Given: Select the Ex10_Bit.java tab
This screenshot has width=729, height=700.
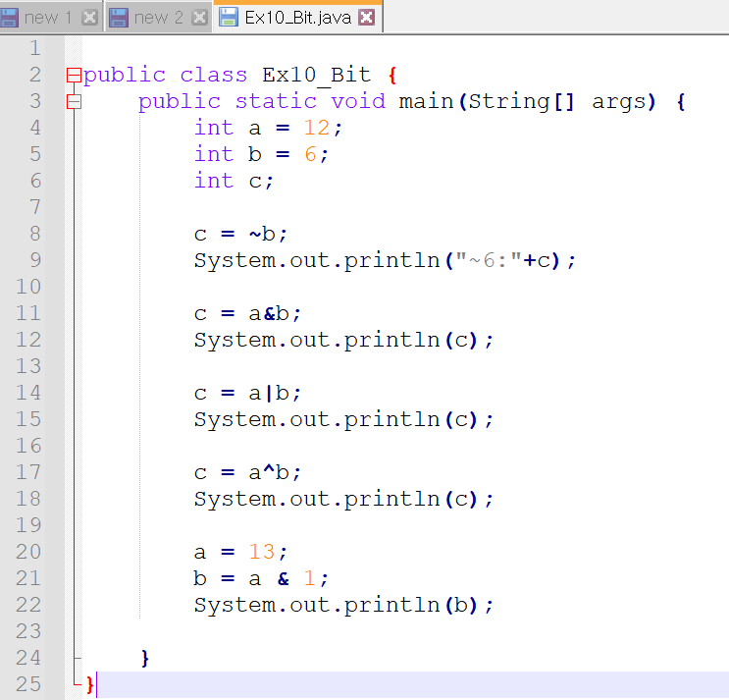Looking at the screenshot, I should pyautogui.click(x=297, y=18).
